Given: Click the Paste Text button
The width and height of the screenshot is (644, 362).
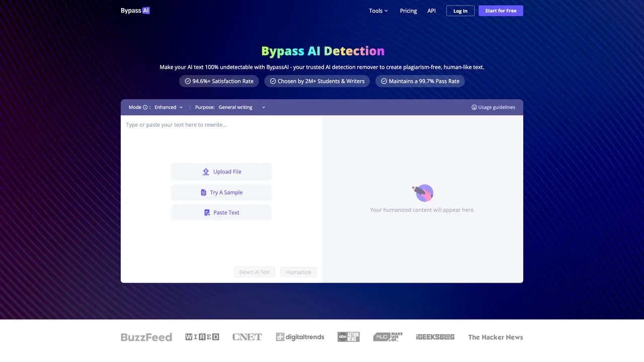Looking at the screenshot, I should pos(221,213).
